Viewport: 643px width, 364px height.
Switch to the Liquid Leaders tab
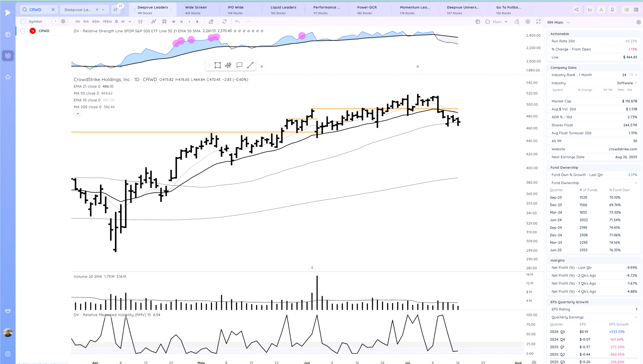click(x=283, y=10)
